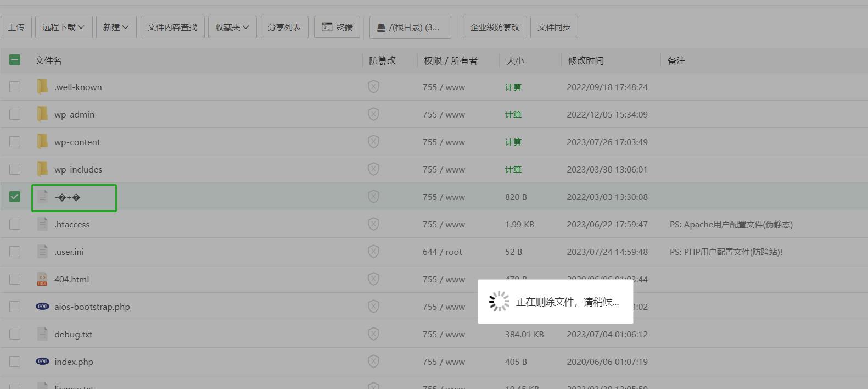Viewport: 868px width, 389px height.
Task: Click the 384.01 KB size value
Action: click(x=524, y=334)
